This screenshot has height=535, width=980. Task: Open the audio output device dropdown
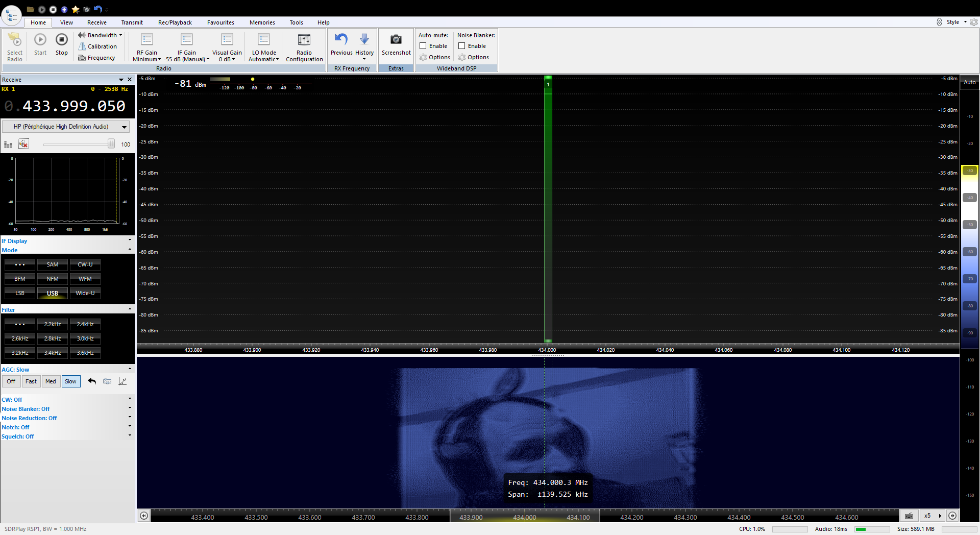124,127
